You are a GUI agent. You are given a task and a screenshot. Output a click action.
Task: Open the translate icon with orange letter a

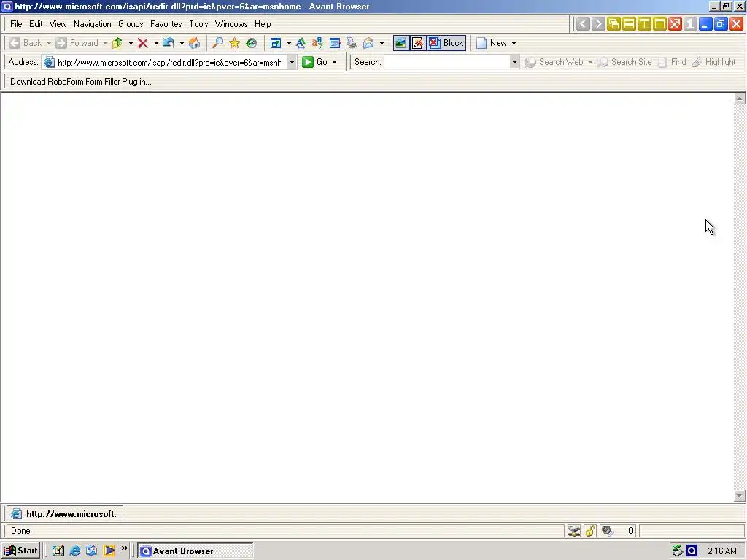tap(318, 43)
